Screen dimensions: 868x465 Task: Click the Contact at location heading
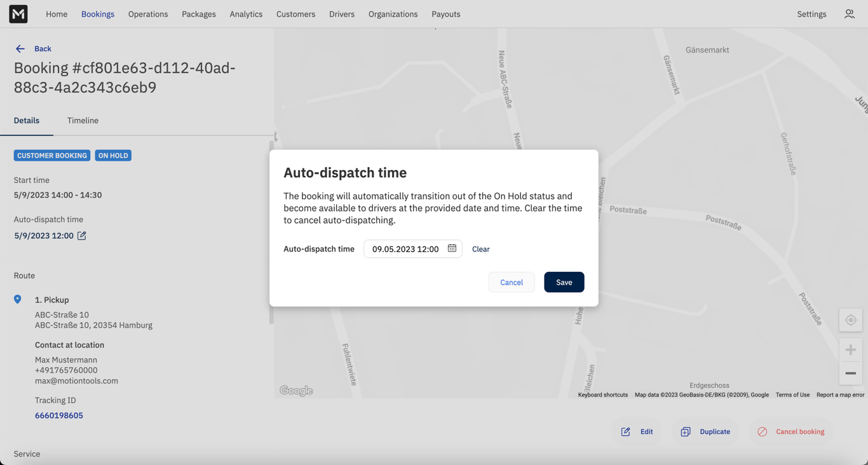coord(69,345)
